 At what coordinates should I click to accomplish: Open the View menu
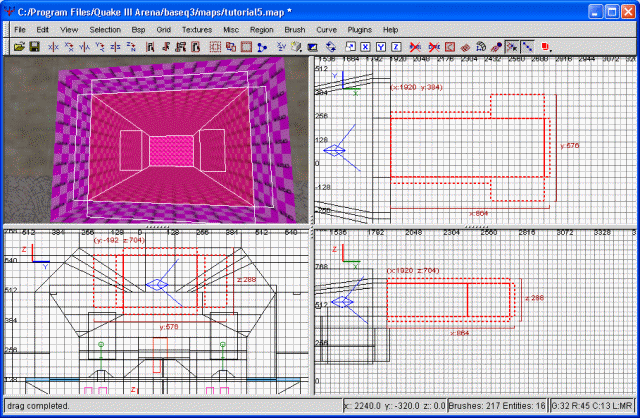[x=69, y=30]
